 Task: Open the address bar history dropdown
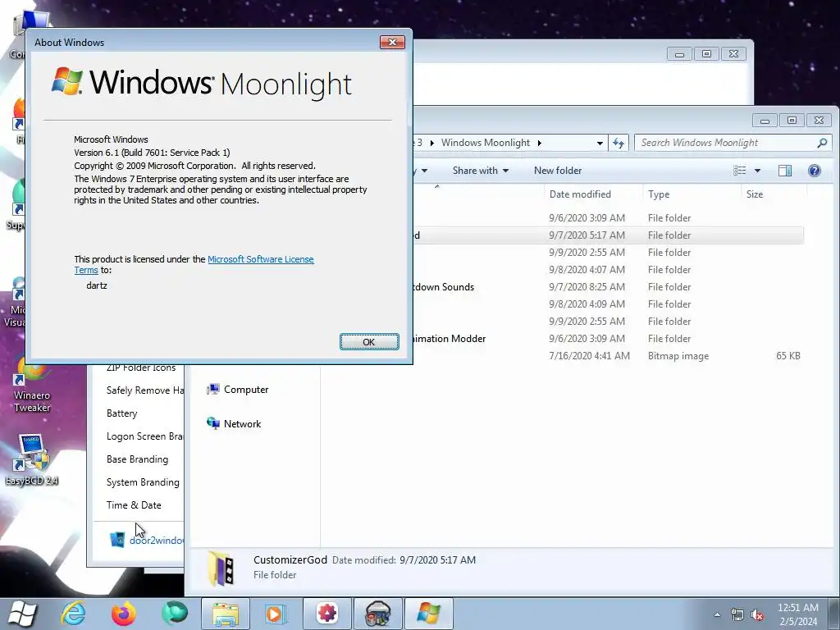tap(600, 143)
